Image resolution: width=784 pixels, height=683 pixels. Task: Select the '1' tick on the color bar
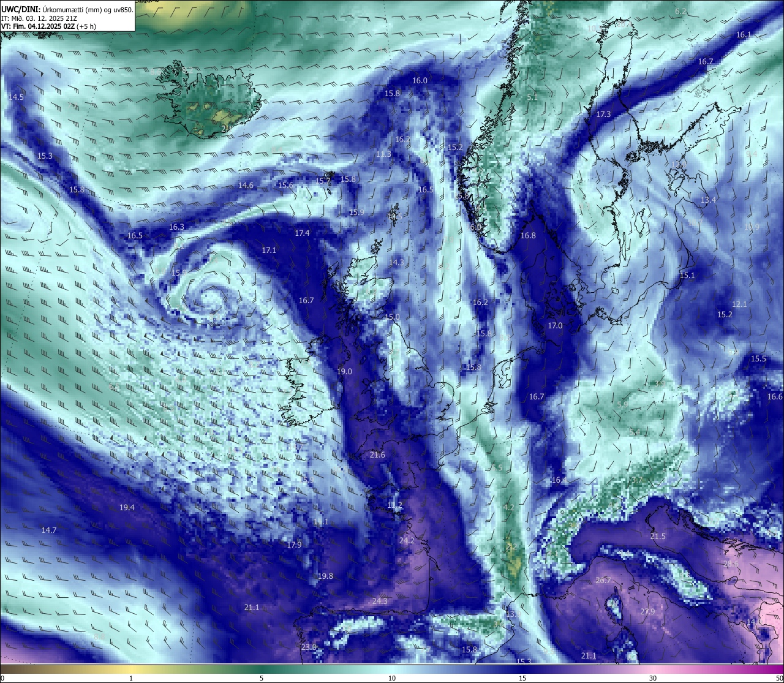pyautogui.click(x=131, y=678)
